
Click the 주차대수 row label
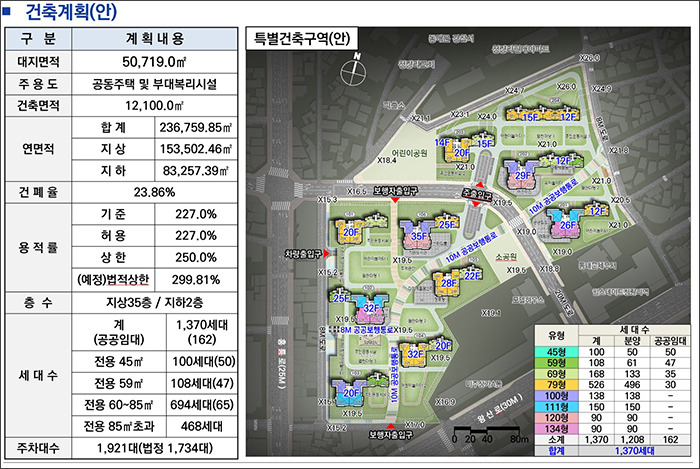point(38,448)
